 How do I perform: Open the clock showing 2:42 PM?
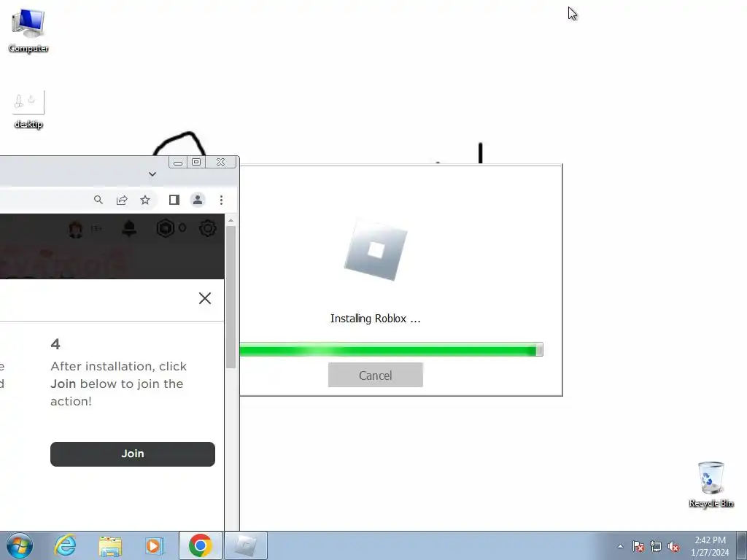point(710,546)
